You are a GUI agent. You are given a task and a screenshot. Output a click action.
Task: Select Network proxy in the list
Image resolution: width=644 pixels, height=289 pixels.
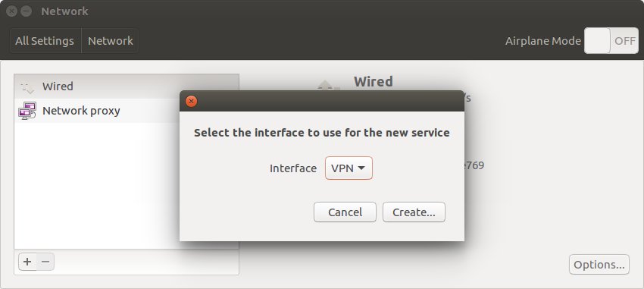[97, 111]
